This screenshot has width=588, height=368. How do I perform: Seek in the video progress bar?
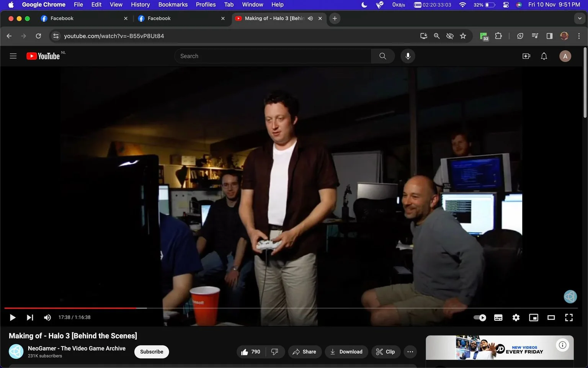(x=291, y=308)
